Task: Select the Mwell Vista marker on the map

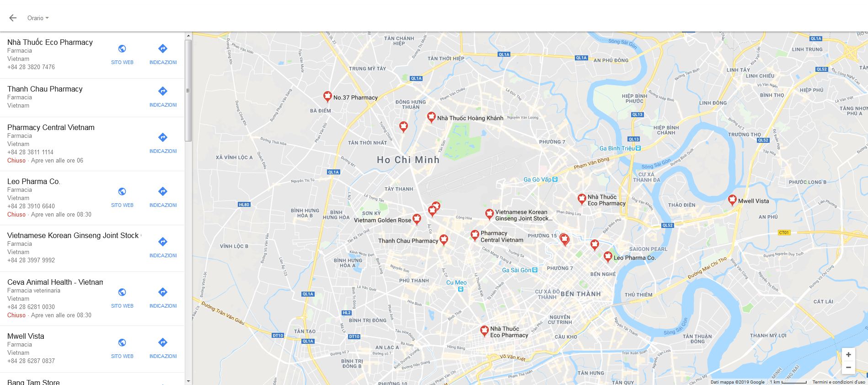Action: (x=732, y=200)
